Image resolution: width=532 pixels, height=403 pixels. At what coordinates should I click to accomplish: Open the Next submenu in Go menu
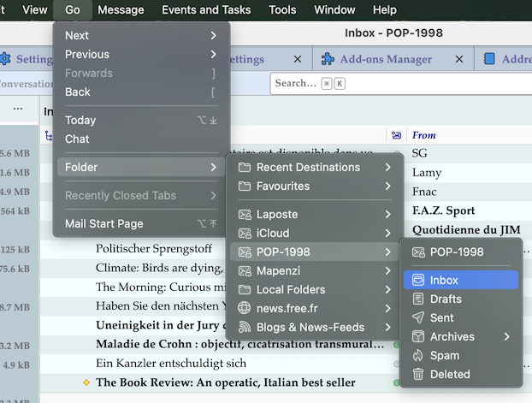tap(141, 35)
